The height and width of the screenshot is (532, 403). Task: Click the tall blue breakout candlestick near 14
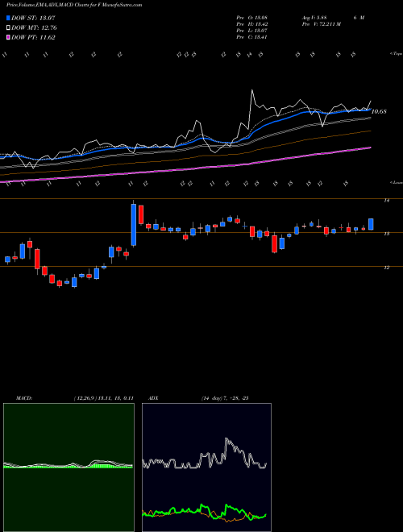pyautogui.click(x=134, y=224)
